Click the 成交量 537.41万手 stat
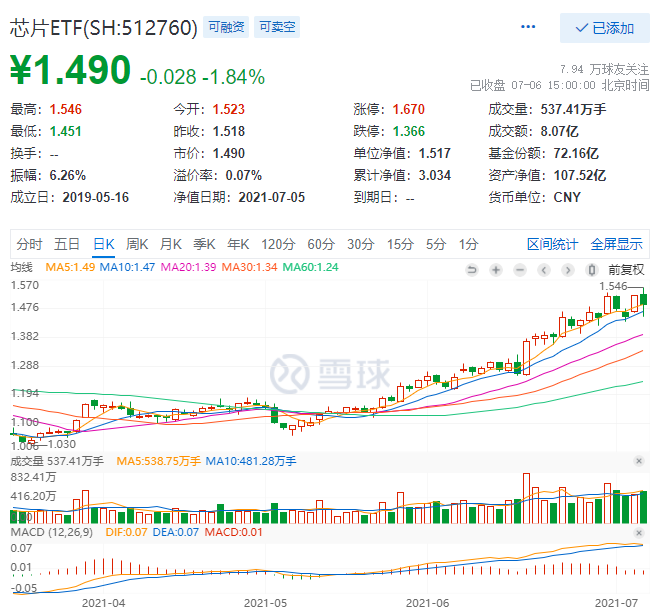The height and width of the screenshot is (614, 664). (x=573, y=109)
